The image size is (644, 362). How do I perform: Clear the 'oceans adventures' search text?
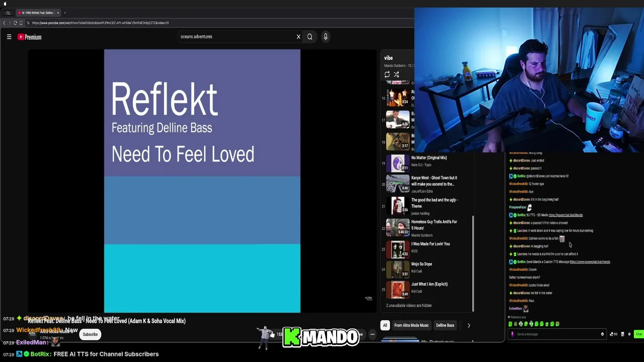[298, 37]
